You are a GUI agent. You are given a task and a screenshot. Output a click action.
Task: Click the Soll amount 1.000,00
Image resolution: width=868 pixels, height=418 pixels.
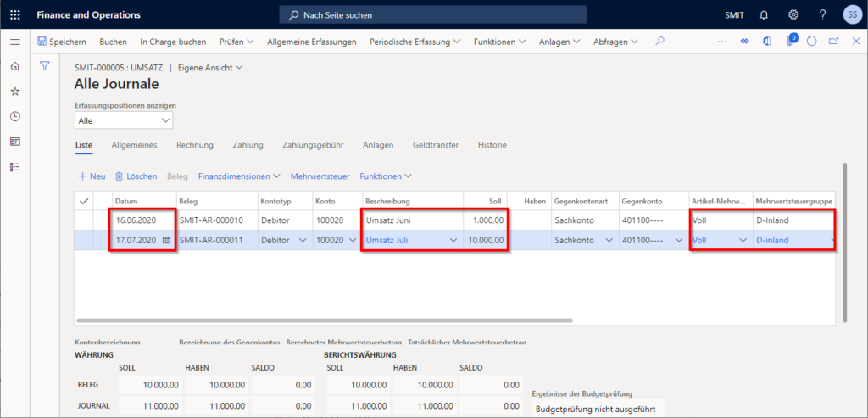coord(486,220)
